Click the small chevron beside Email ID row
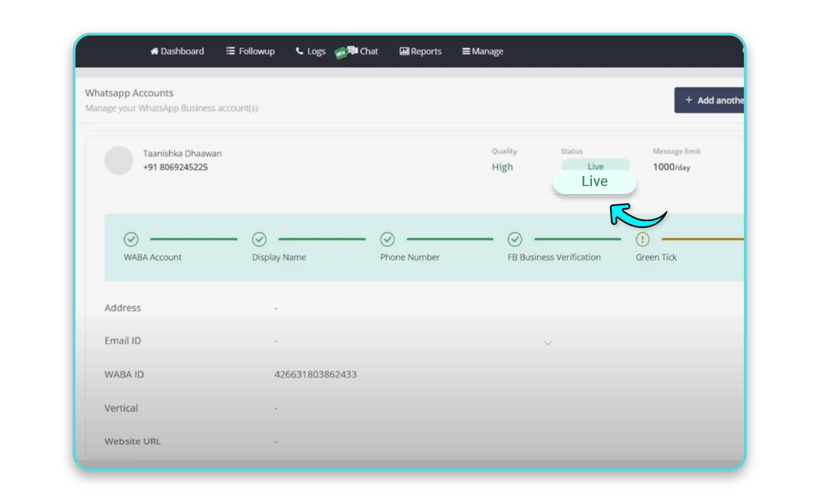820x504 pixels. (x=548, y=343)
